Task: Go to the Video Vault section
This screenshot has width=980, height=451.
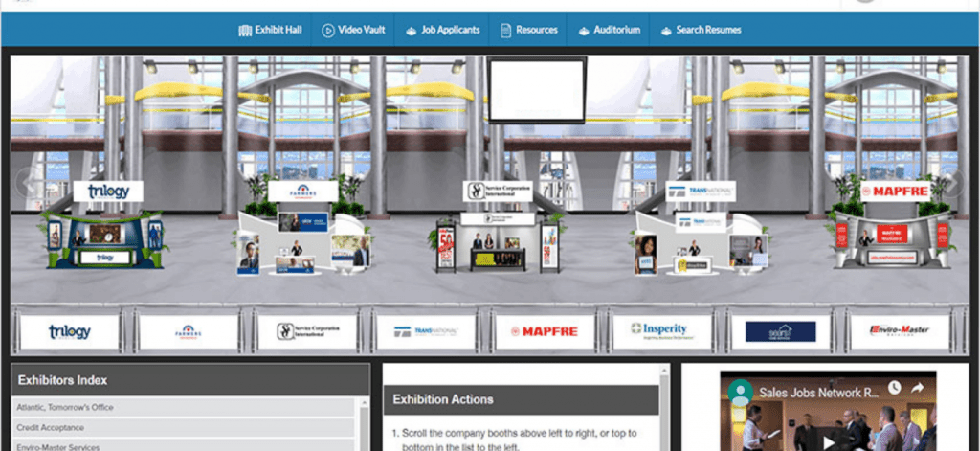Action: [353, 30]
